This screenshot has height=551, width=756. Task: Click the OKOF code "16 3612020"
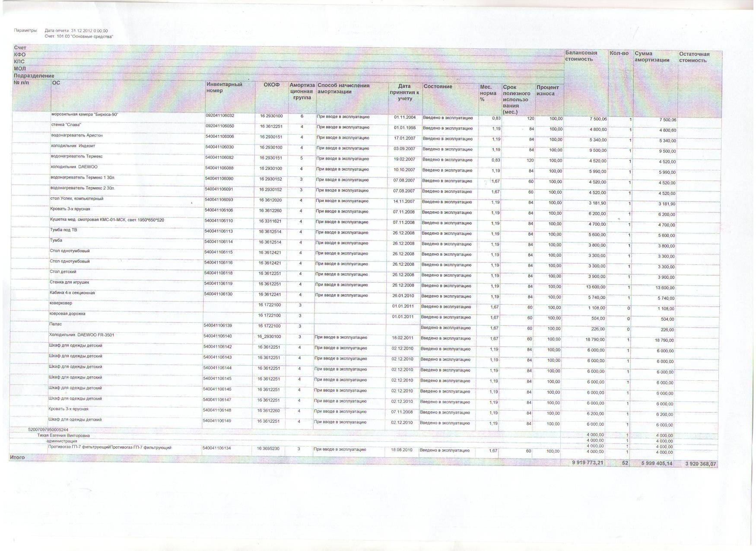pos(270,200)
